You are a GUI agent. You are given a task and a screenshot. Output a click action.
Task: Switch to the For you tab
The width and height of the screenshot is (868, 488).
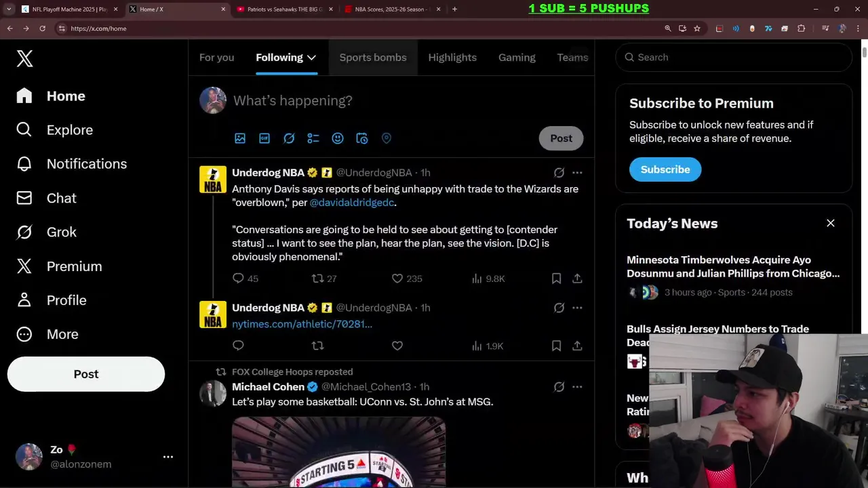(x=216, y=58)
